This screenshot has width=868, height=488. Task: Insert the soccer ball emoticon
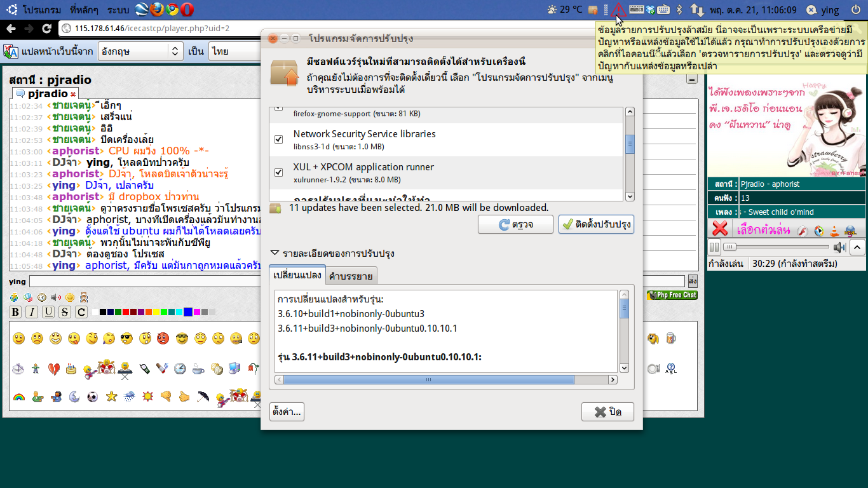coord(93,396)
